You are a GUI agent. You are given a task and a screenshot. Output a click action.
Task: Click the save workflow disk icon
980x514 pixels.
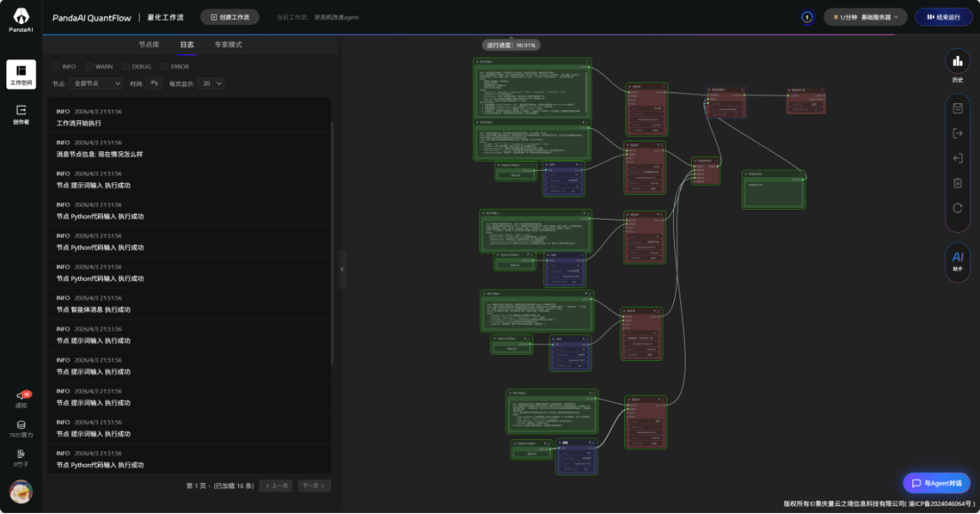click(x=957, y=108)
